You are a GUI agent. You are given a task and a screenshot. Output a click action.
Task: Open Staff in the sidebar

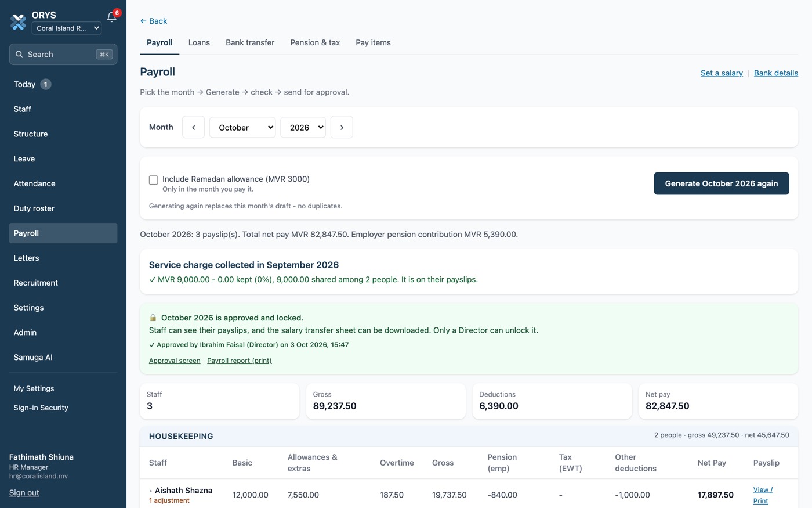(x=63, y=109)
